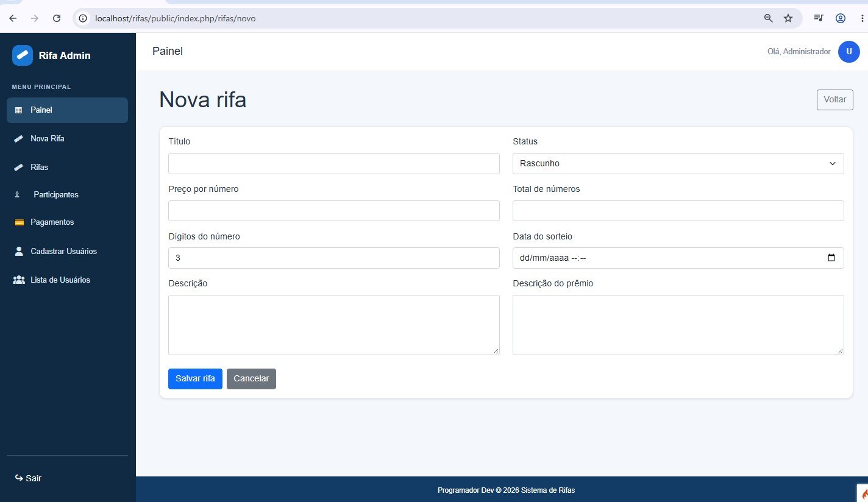Click the ticket icon beside Nova Rifa
Viewport: 868px width, 502px height.
click(18, 139)
